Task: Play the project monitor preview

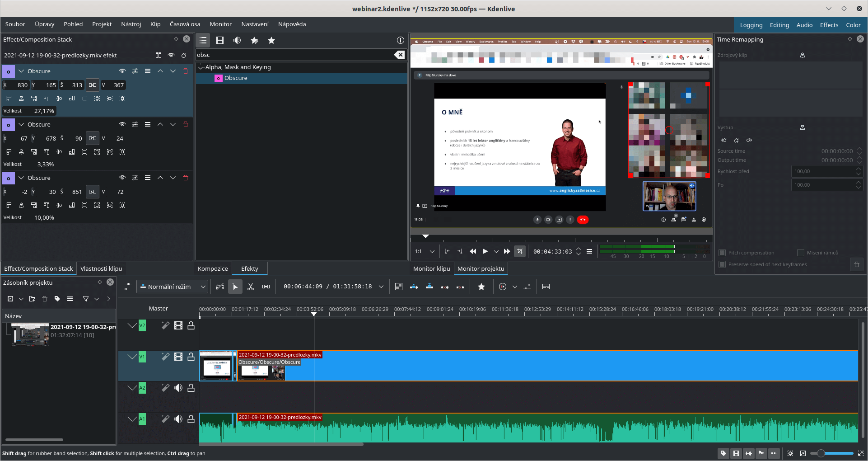Action: tap(485, 251)
